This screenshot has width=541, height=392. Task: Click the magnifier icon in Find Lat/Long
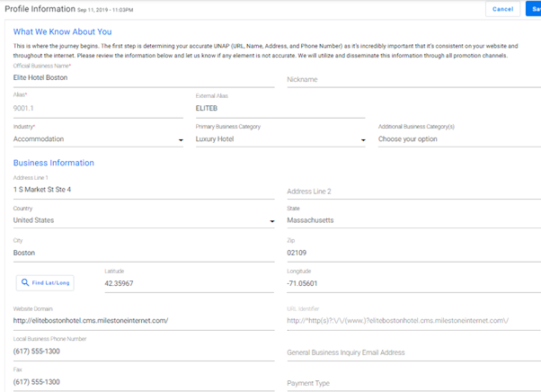[x=25, y=282]
